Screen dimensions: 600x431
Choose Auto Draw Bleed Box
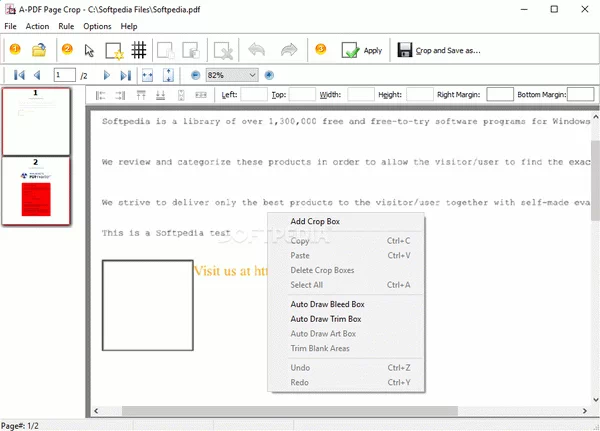[x=346, y=304]
